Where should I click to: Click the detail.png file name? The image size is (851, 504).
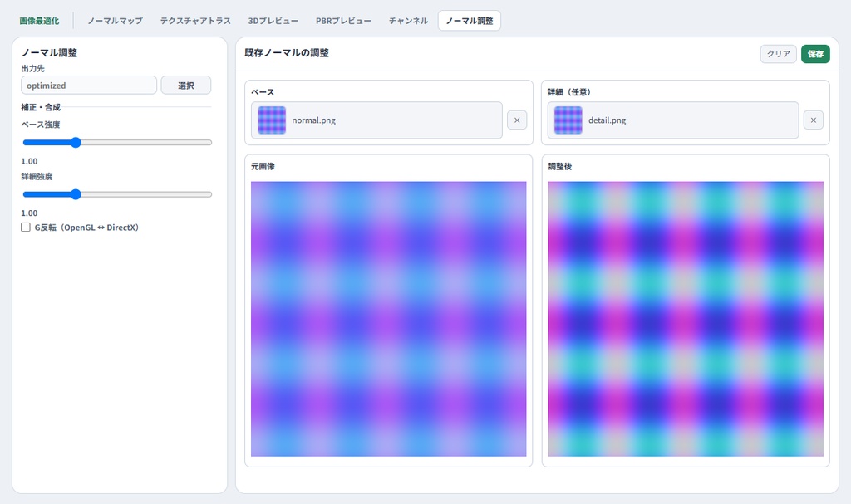[607, 120]
